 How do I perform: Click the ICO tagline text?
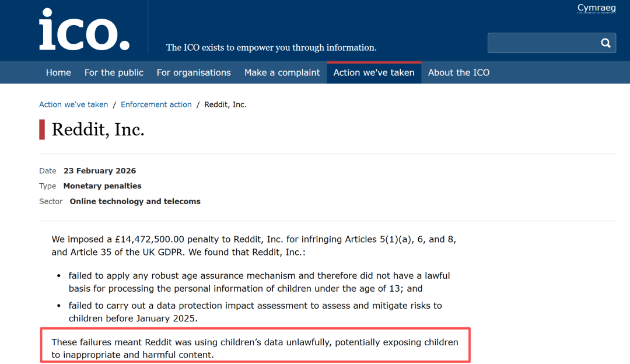point(271,47)
